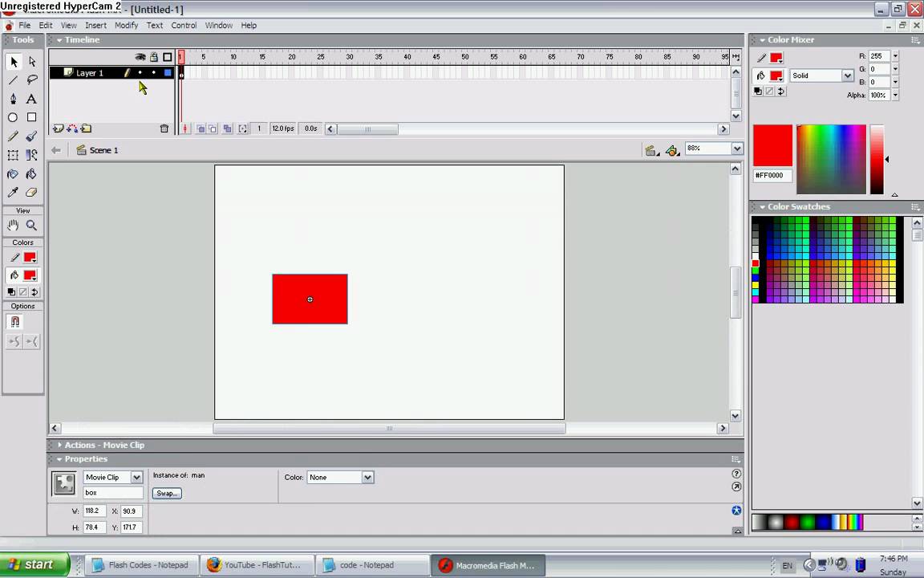Screen dimensions: 924x578
Task: Collapse the Color Swatches panel
Action: [x=763, y=207]
